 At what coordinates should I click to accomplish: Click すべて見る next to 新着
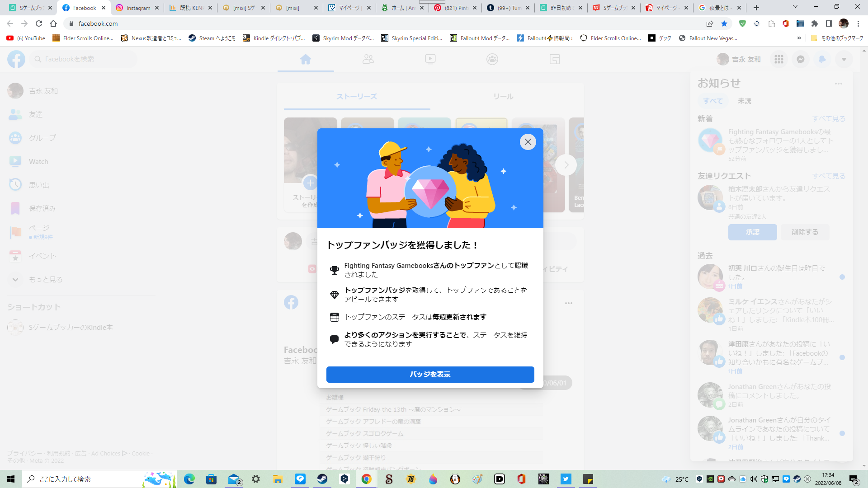(x=829, y=119)
